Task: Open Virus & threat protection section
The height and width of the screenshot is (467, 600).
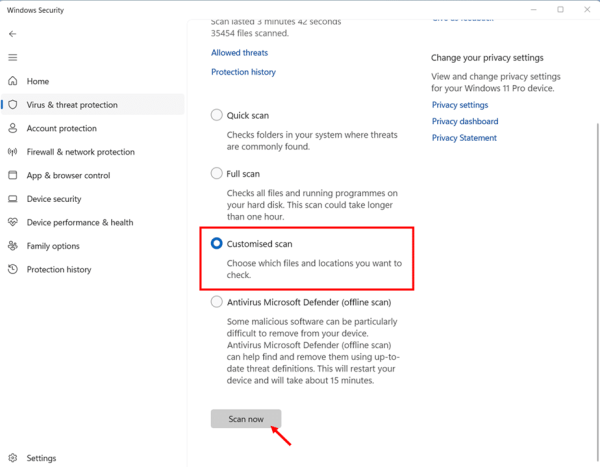Action: click(x=93, y=105)
